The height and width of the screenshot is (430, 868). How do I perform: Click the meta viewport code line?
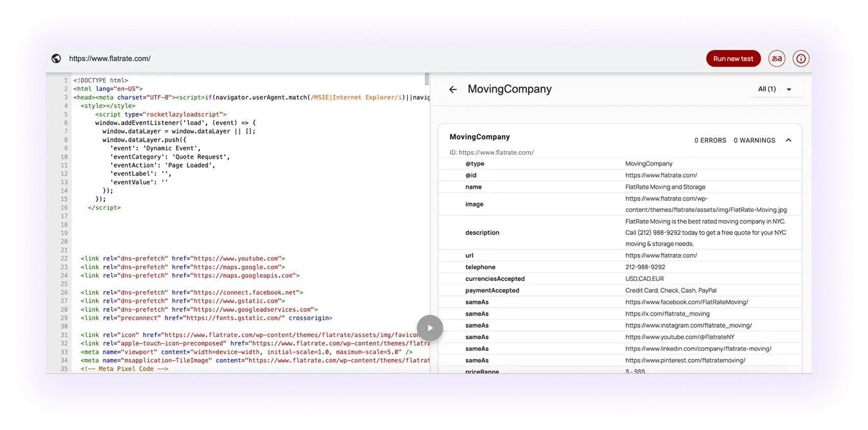[x=247, y=352]
